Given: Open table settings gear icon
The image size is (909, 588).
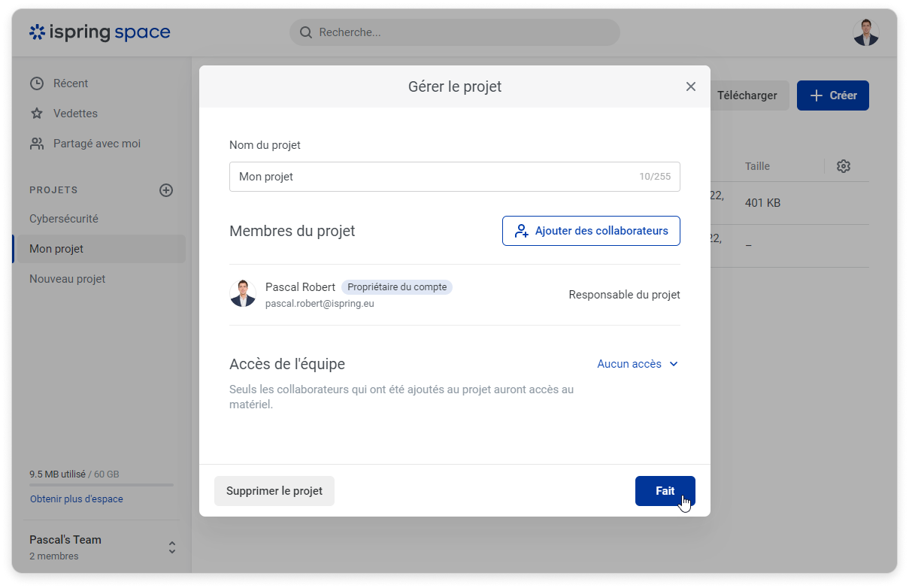Looking at the screenshot, I should tap(844, 166).
